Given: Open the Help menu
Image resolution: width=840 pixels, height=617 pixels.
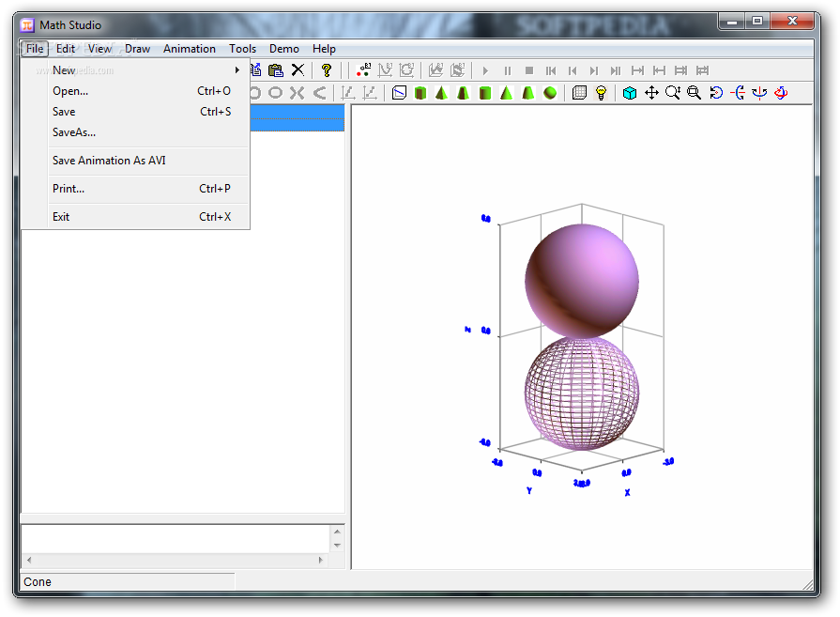Looking at the screenshot, I should (324, 49).
